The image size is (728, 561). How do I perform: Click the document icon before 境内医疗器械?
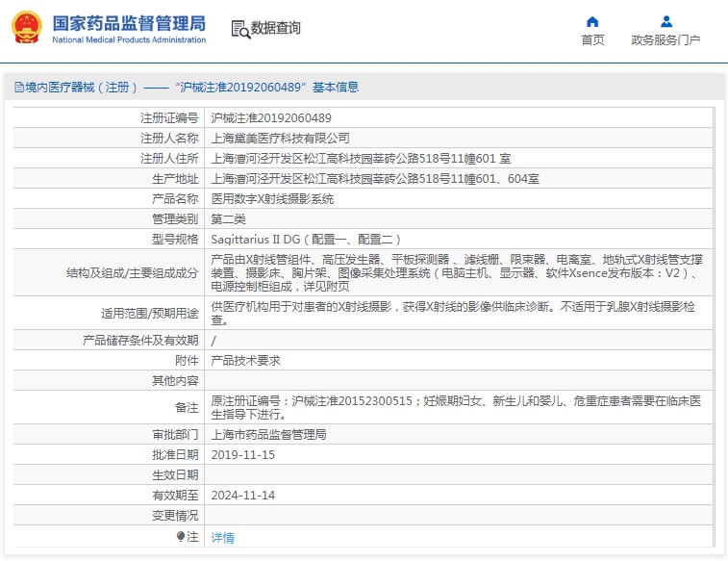(19, 87)
